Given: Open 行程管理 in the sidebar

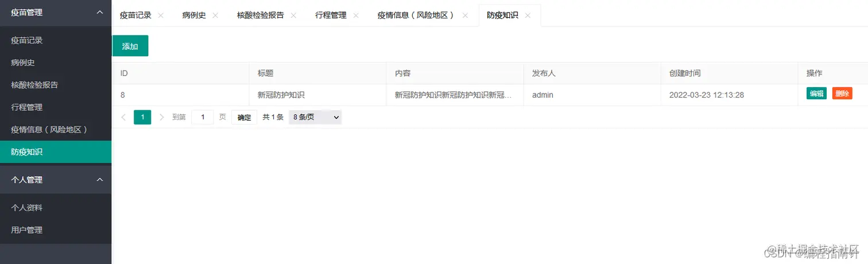Looking at the screenshot, I should [56, 107].
